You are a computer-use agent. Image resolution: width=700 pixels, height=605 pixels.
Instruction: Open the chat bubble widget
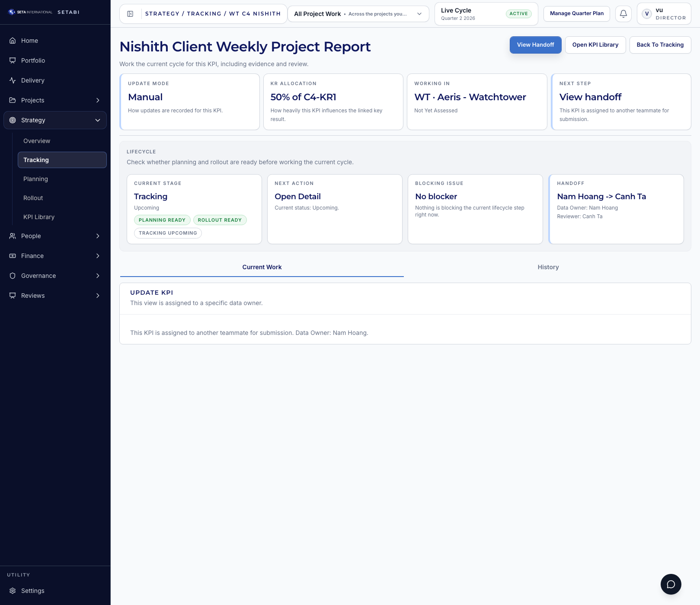(x=671, y=584)
